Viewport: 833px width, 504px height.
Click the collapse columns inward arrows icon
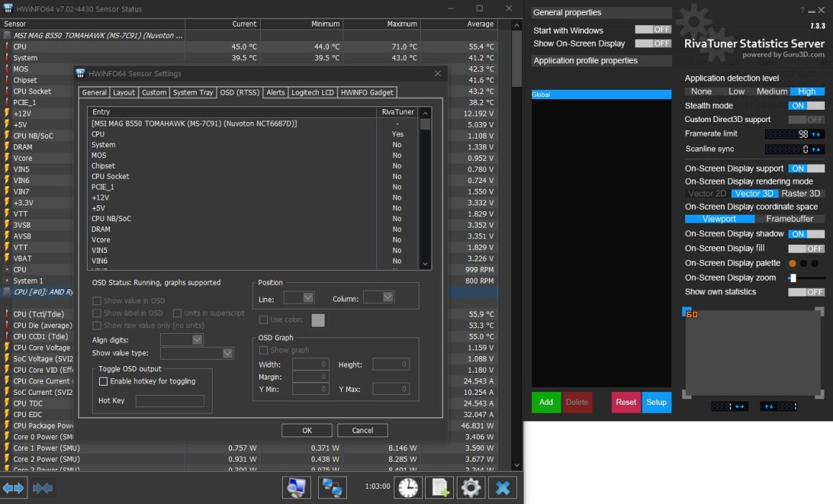click(x=42, y=487)
